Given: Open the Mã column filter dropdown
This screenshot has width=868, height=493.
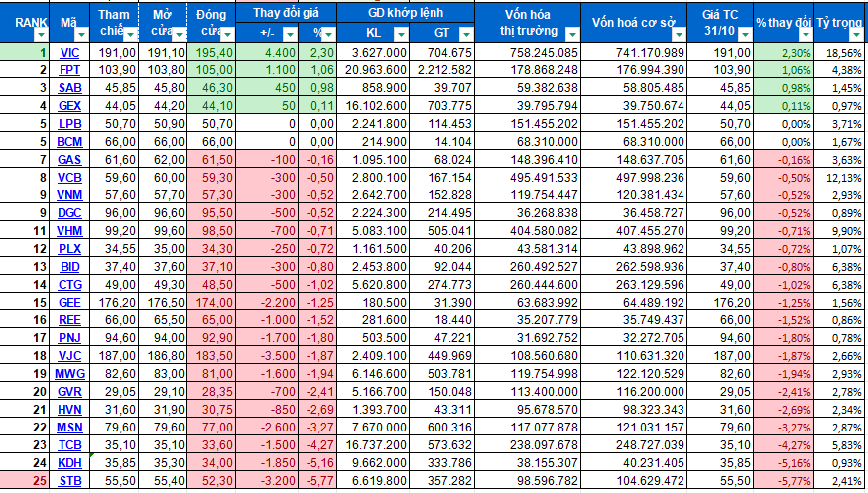Looking at the screenshot, I should click(82, 35).
